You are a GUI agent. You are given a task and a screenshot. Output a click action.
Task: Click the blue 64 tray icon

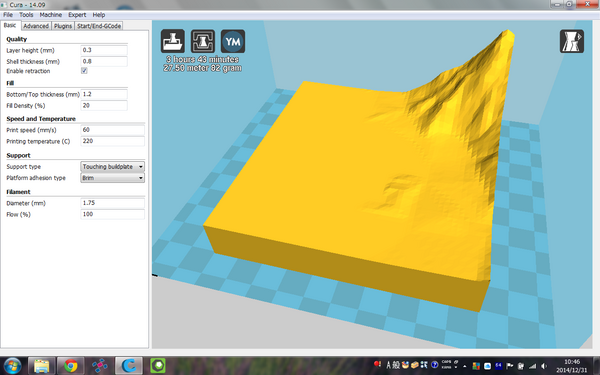(499, 366)
